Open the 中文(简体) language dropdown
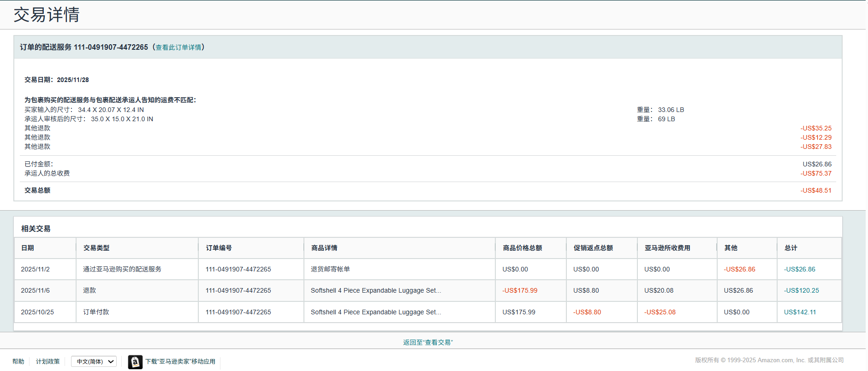868x371 pixels. (x=94, y=362)
